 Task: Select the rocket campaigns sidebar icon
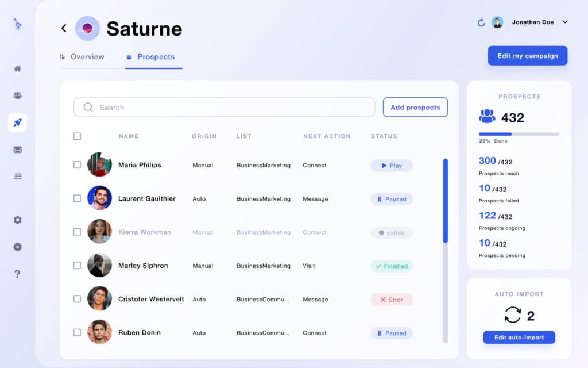coord(17,122)
